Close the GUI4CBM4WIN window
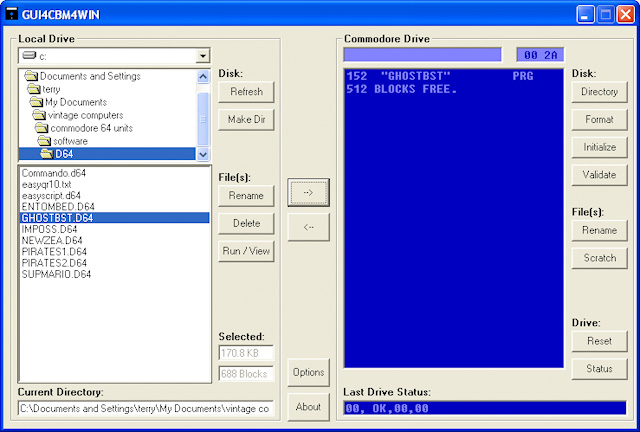 [x=625, y=15]
